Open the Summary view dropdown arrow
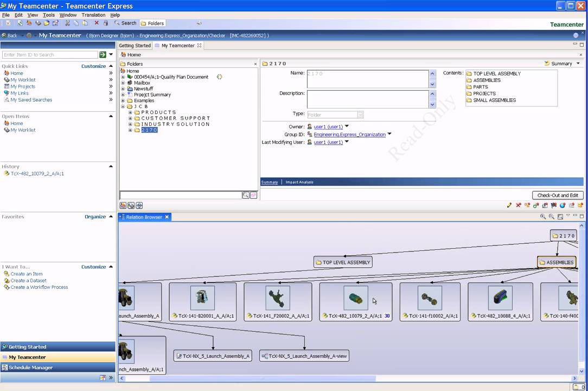The image size is (588, 391). point(578,64)
